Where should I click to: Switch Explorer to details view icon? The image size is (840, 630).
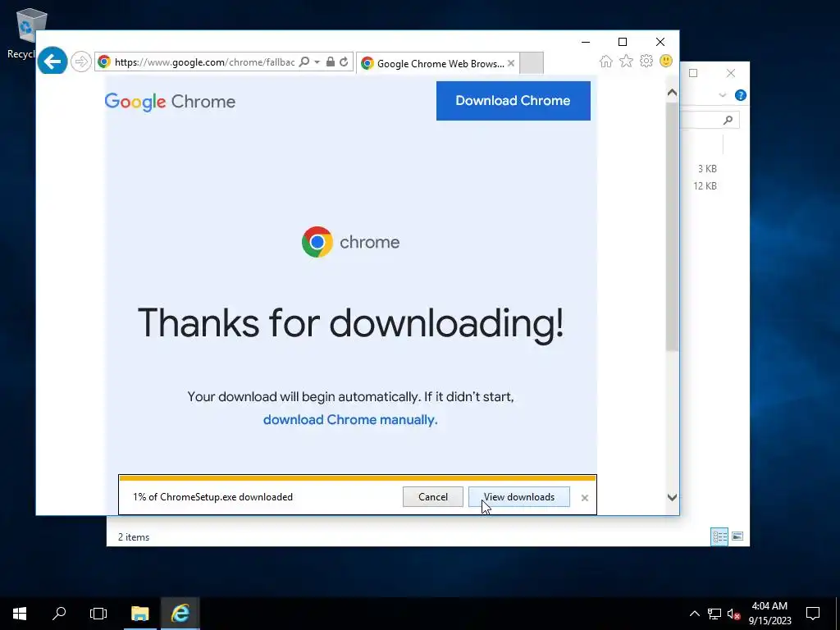pos(719,536)
